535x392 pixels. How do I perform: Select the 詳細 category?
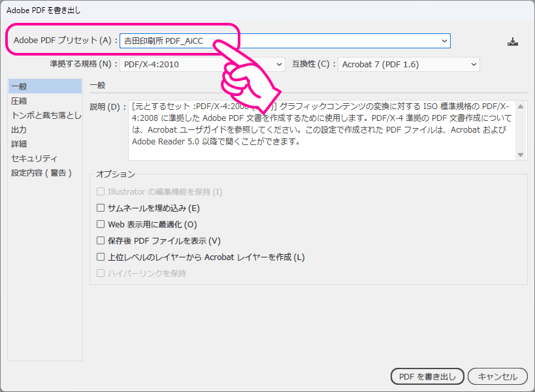coord(45,144)
